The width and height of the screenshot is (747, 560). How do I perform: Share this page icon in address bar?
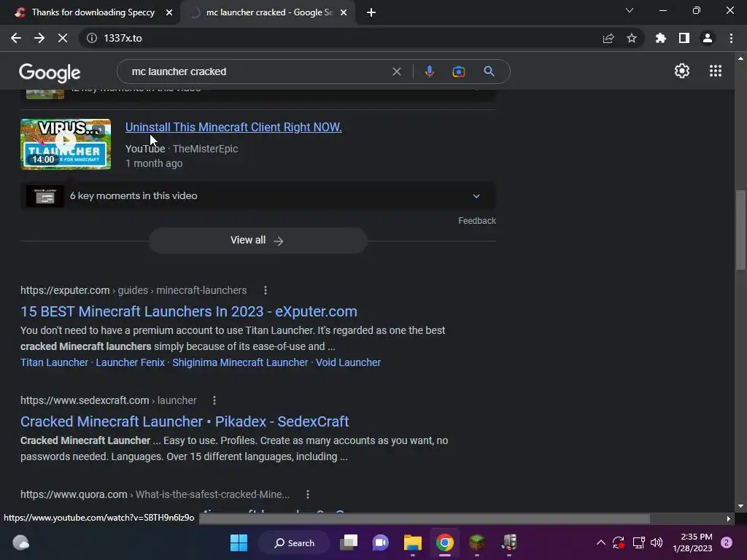point(608,38)
